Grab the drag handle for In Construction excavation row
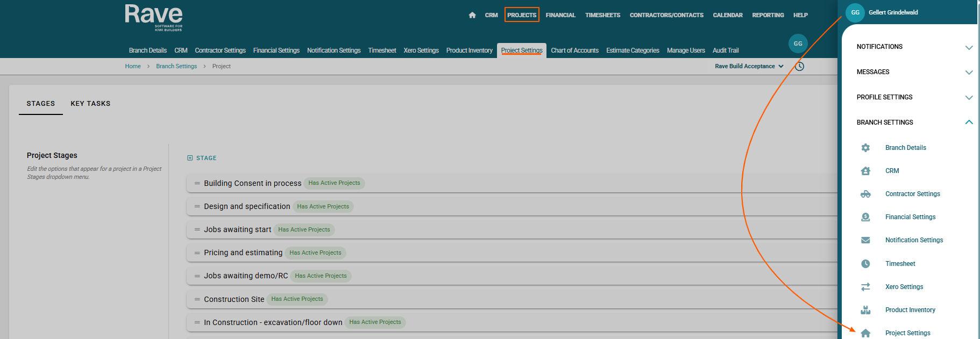 (x=197, y=322)
